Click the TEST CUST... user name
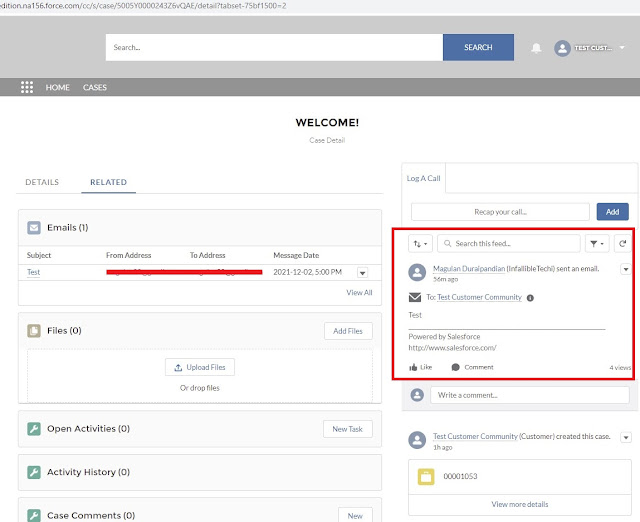This screenshot has height=522, width=640. 593,48
